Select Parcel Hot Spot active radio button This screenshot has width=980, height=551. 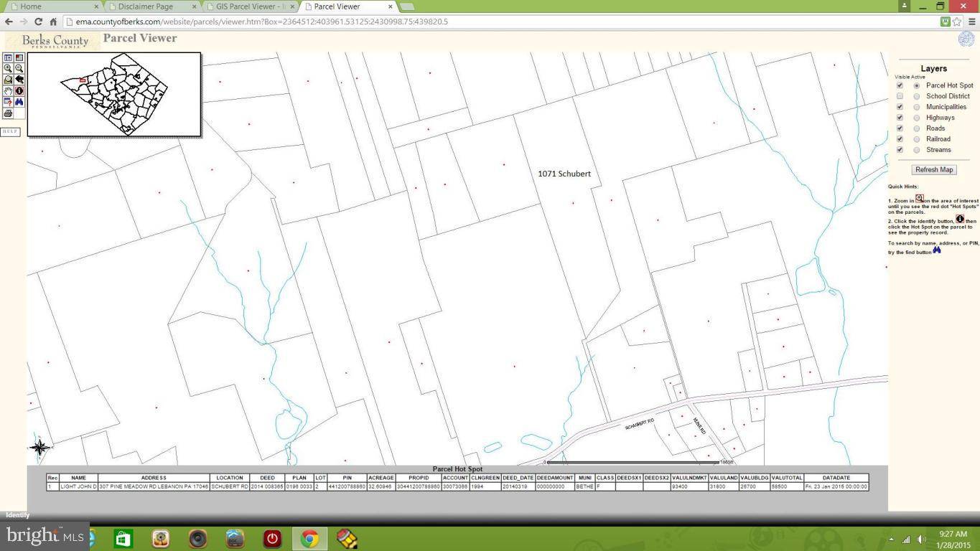click(917, 85)
